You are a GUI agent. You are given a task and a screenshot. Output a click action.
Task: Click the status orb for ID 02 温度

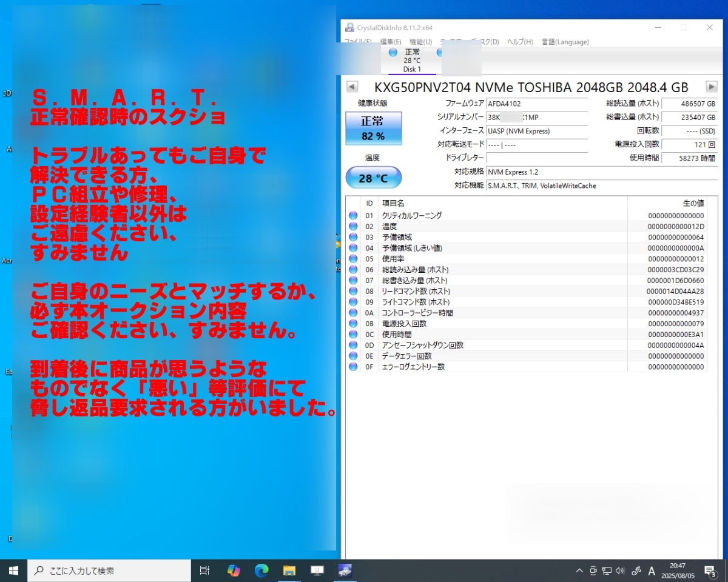[x=353, y=226]
